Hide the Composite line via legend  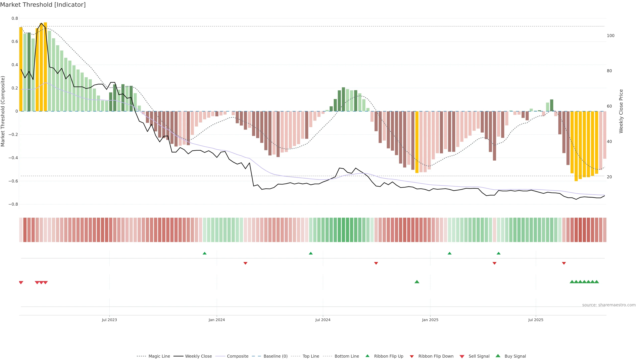237,356
